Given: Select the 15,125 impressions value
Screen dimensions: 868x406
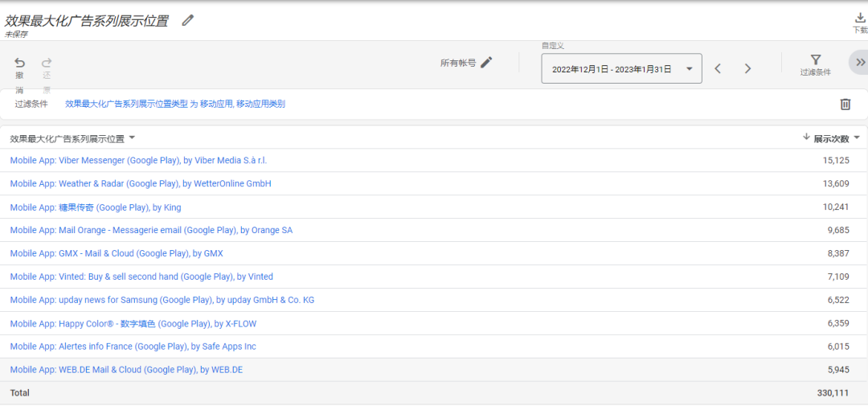Looking at the screenshot, I should click(836, 160).
